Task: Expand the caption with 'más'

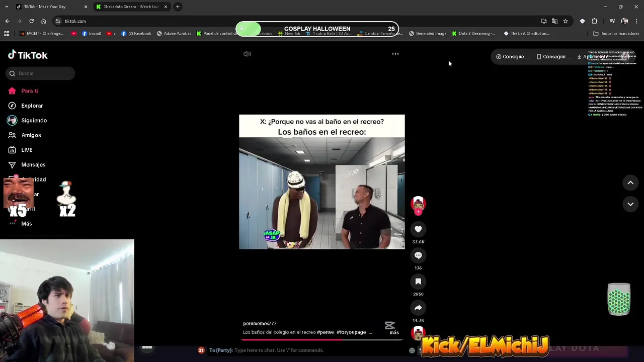Action: (x=394, y=332)
